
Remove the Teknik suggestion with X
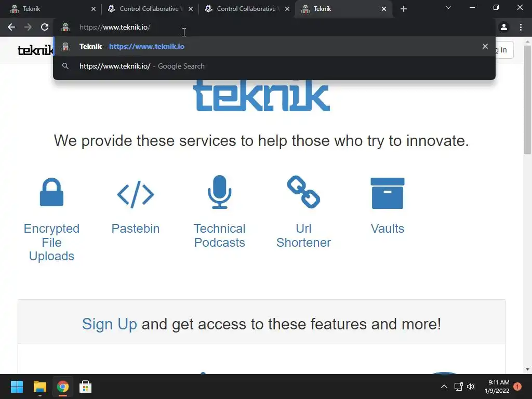[x=485, y=46]
